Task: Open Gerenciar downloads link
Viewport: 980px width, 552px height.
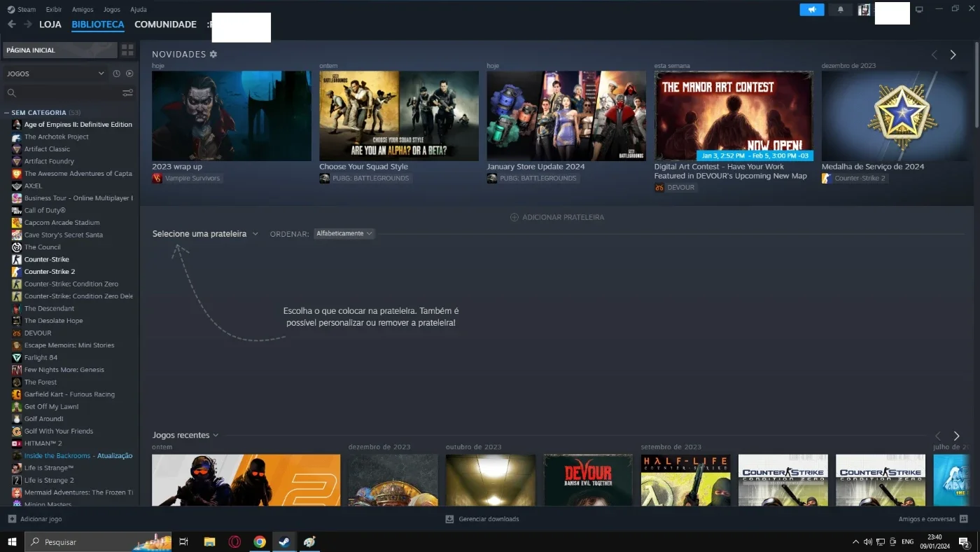Action: click(x=489, y=519)
